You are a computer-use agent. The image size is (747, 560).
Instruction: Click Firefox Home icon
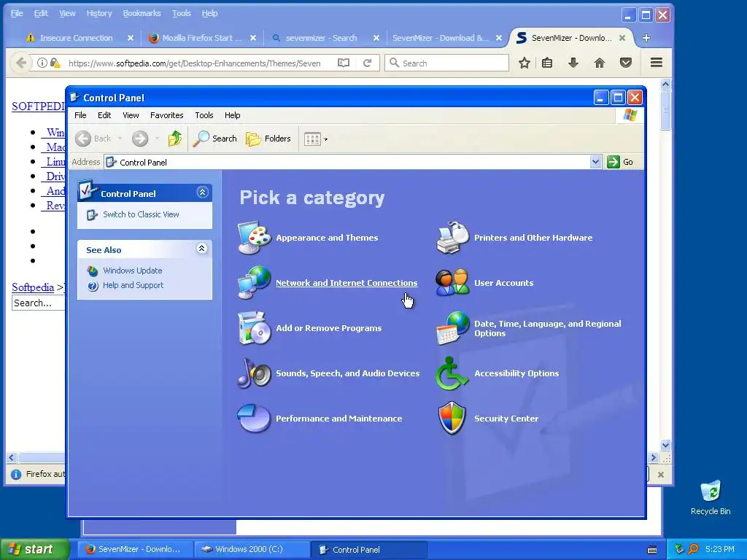[600, 63]
